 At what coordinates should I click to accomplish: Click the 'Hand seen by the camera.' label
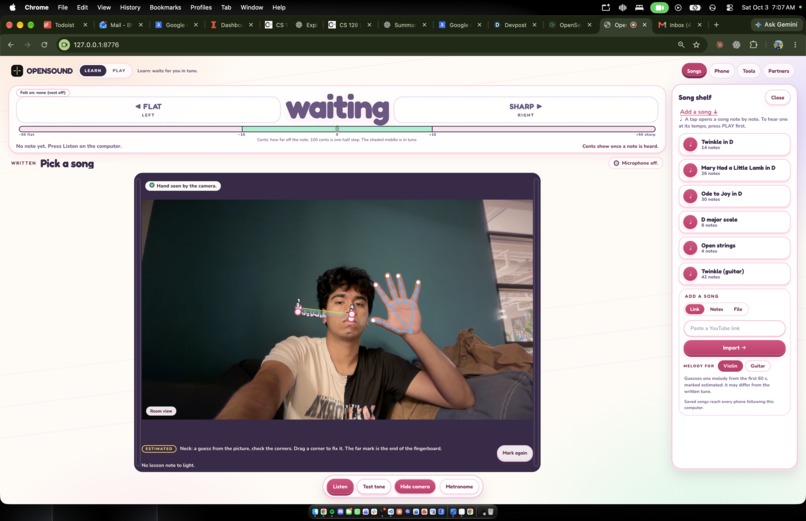click(x=182, y=185)
